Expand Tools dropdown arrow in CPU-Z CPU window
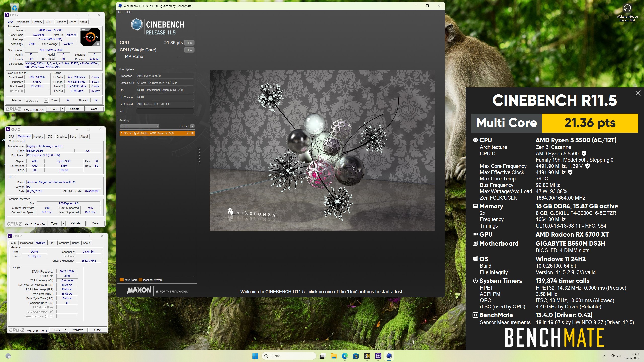Screen dimensions: 644x362 point(62,109)
